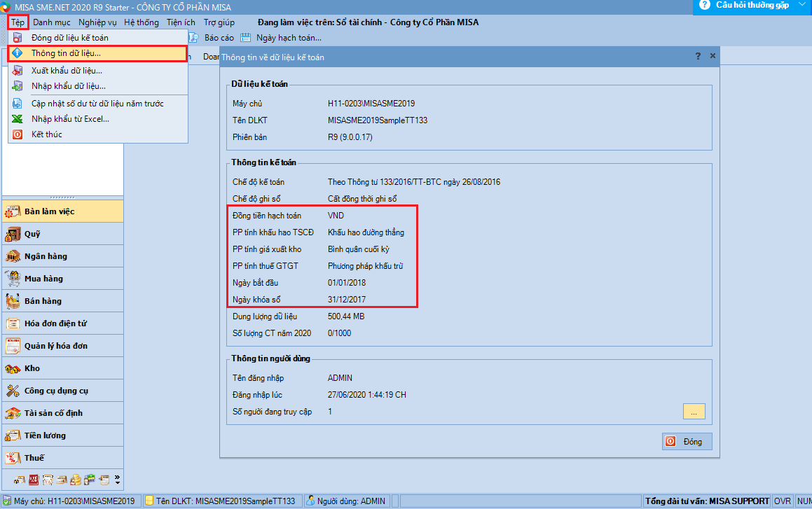The image size is (812, 509).
Task: Click the Cập nhật số dư icon
Action: tap(18, 104)
